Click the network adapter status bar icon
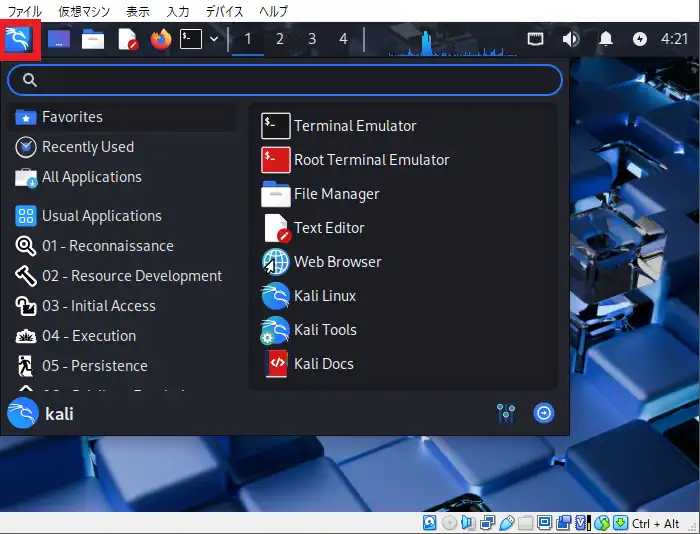Viewport: 700px width, 534px height. [x=487, y=523]
